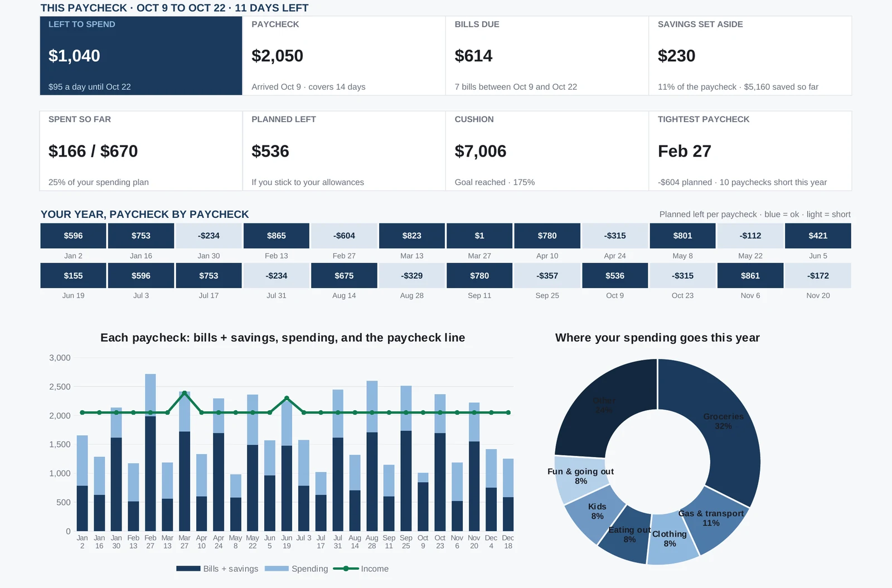Click the Aug 28 stacked bar

click(372, 456)
